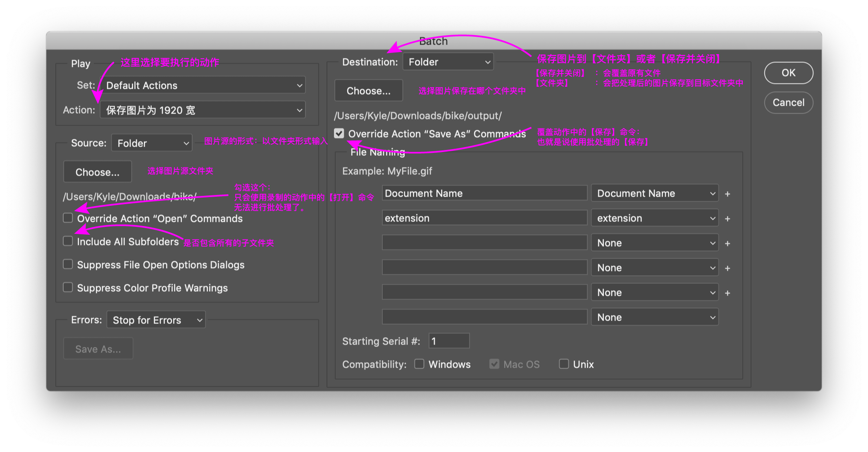Enable Include All Subfolders
The image size is (868, 452).
coord(68,241)
